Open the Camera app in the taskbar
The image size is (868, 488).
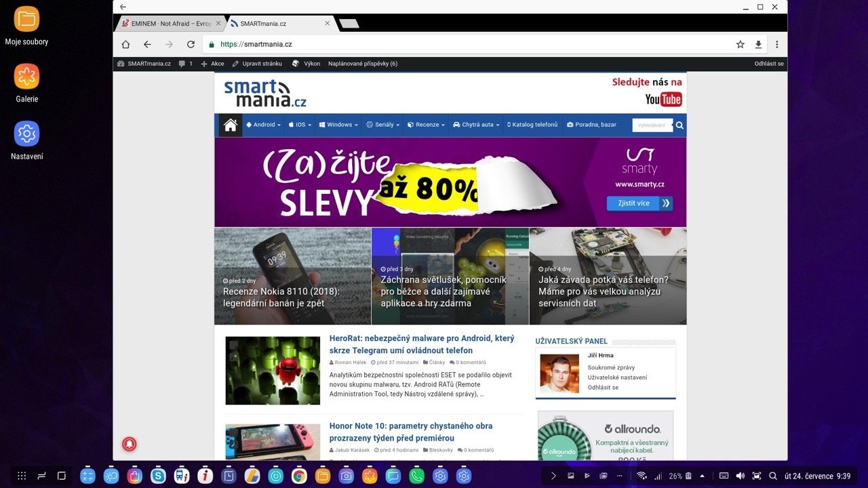(x=346, y=476)
